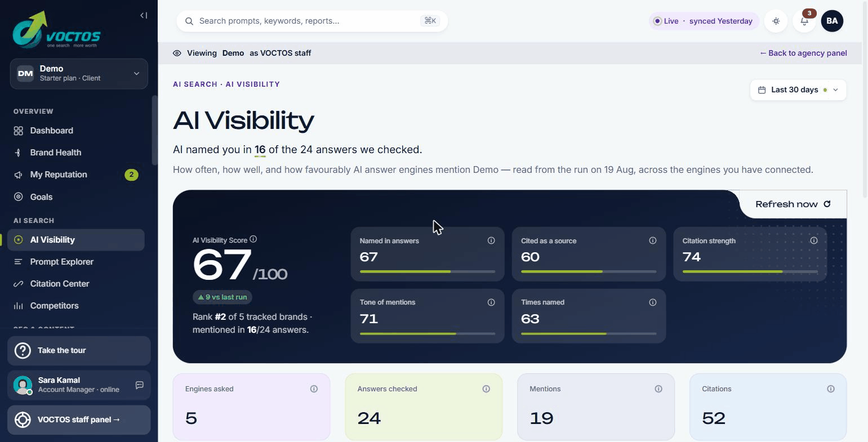Click the eye icon beside Viewing Demo
The width and height of the screenshot is (868, 442).
(177, 53)
